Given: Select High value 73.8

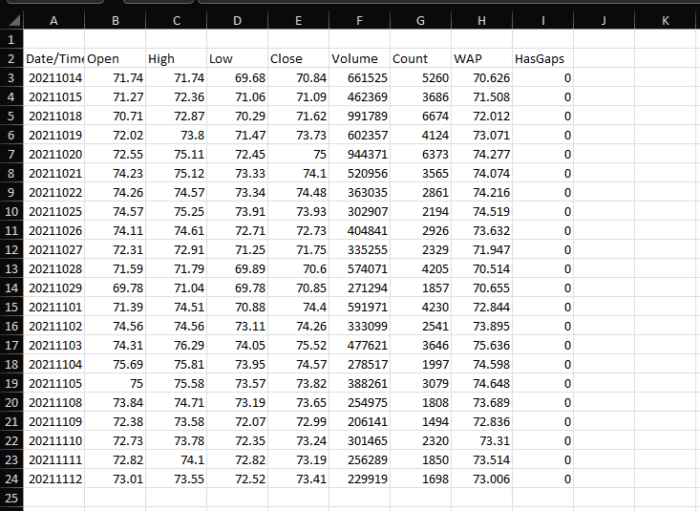Looking at the screenshot, I should 176,135.
